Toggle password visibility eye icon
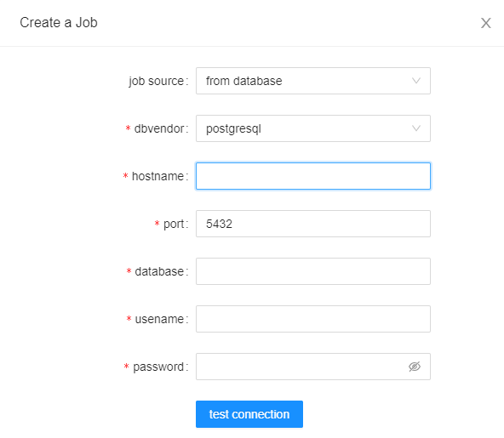Viewport: 504px width, 438px height. point(415,367)
